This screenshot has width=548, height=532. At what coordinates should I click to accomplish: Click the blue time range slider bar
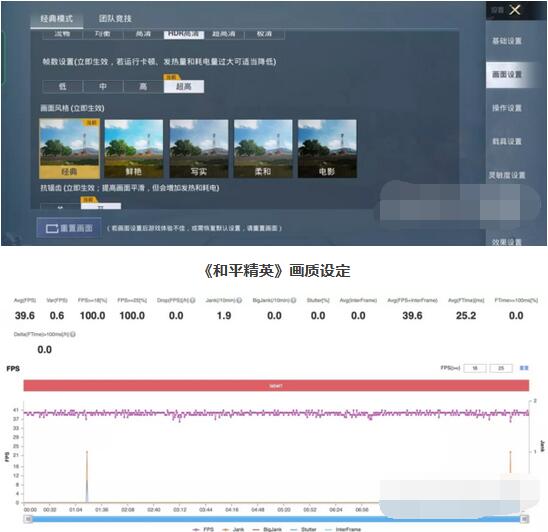pos(276,519)
